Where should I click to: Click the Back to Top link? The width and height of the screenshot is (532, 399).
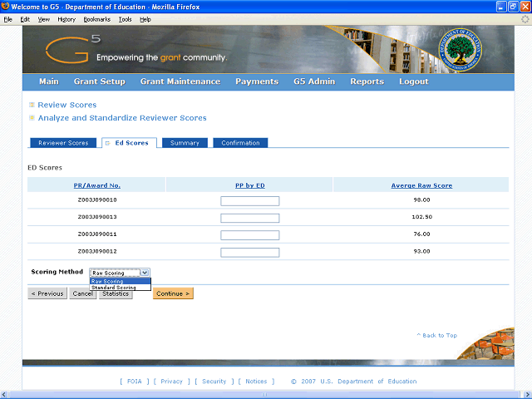[437, 335]
